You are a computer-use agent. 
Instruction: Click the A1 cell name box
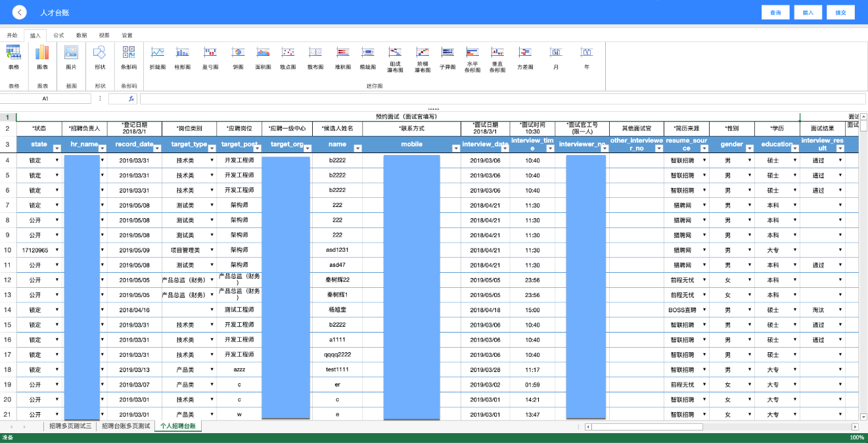pos(45,99)
